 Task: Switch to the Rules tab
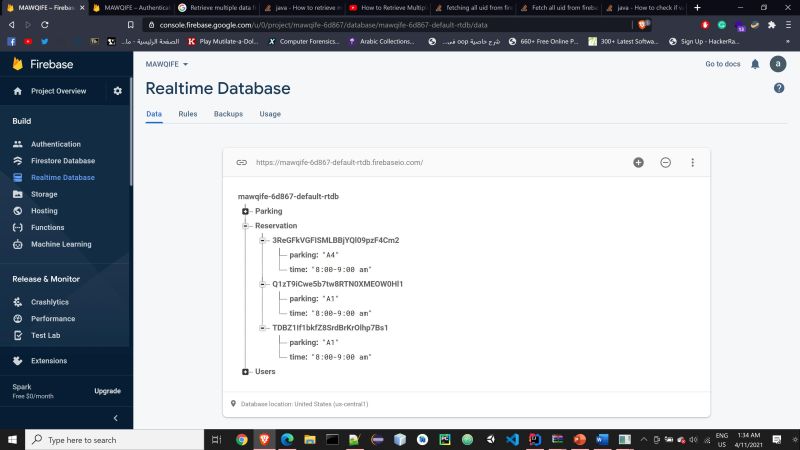(x=188, y=114)
